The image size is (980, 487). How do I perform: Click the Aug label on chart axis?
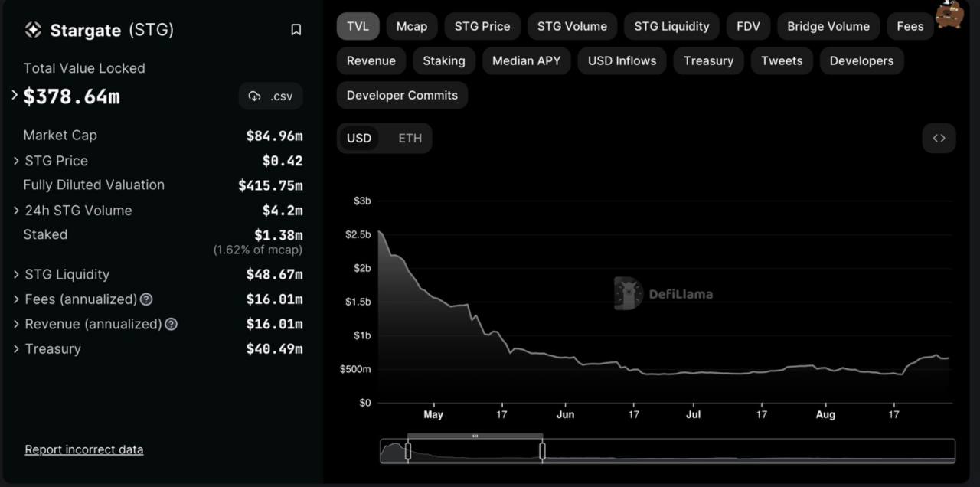click(x=825, y=415)
